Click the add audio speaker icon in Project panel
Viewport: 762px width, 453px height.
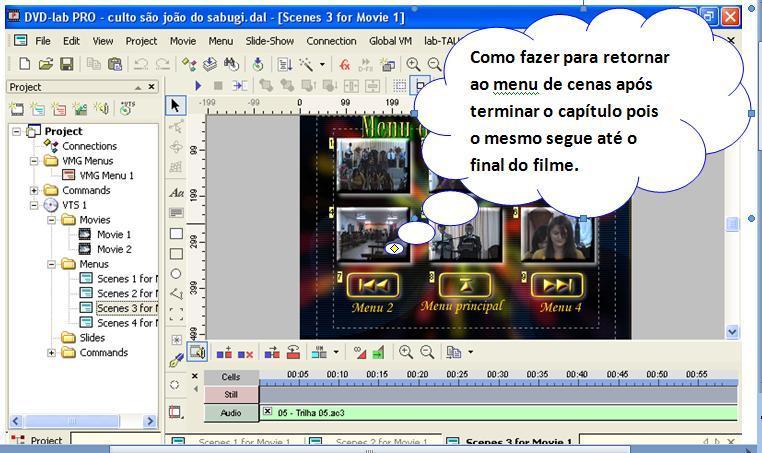pos(102,108)
